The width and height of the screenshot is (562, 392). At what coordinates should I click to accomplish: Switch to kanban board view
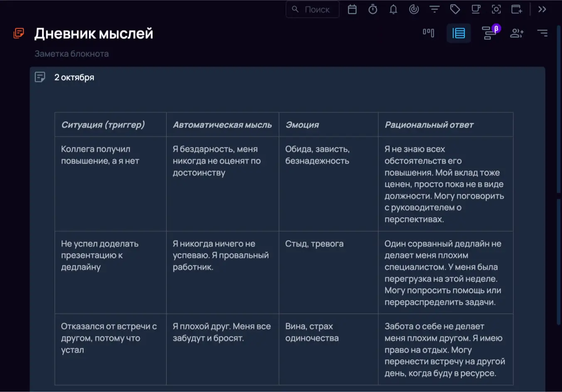[x=429, y=33]
